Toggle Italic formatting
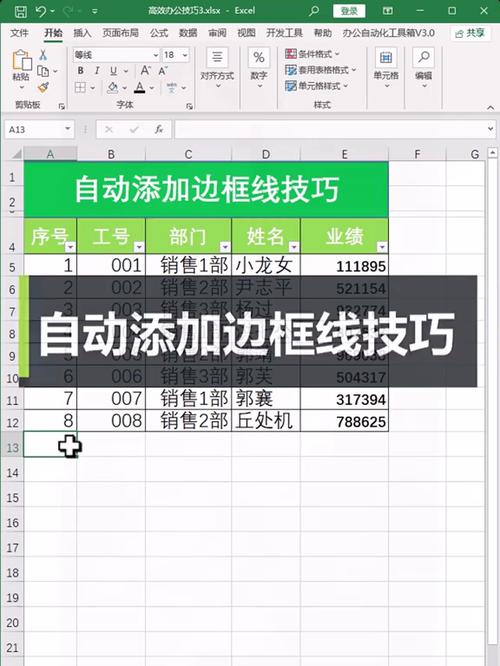 point(97,71)
